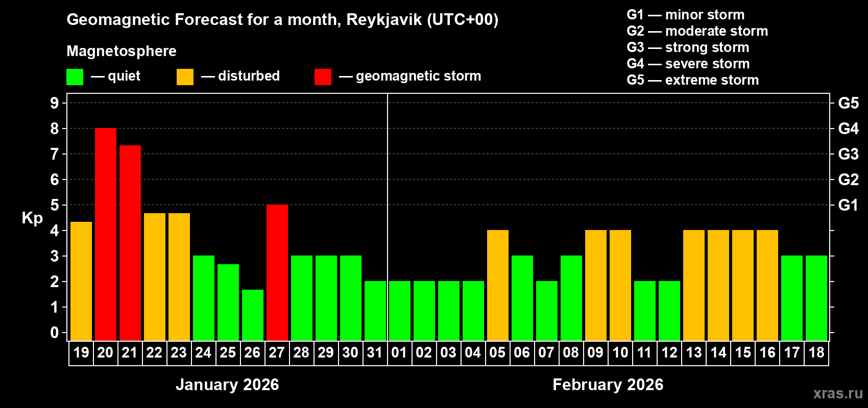This screenshot has width=868, height=408.
Task: Click the '— disturbed' legend label
Action: [x=240, y=76]
